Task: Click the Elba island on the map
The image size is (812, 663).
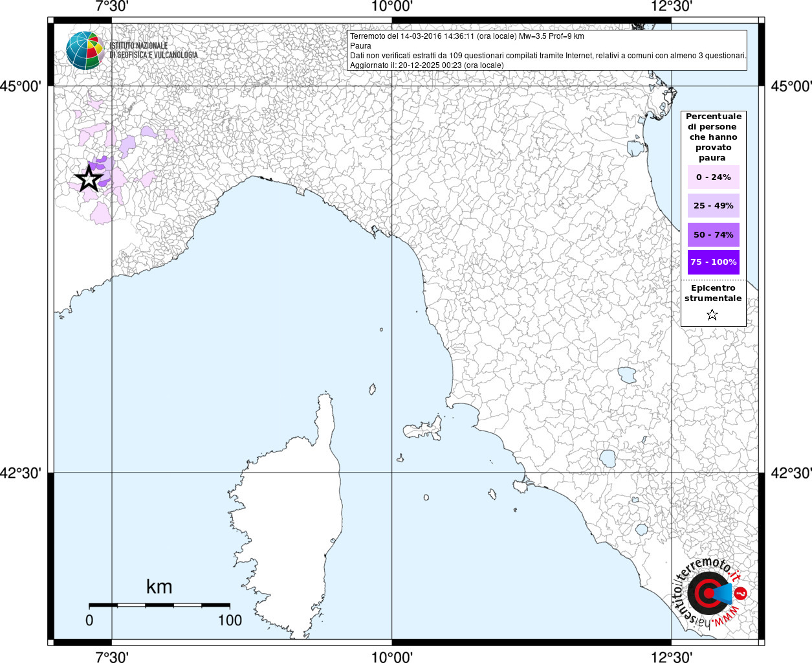Action: pos(423,428)
